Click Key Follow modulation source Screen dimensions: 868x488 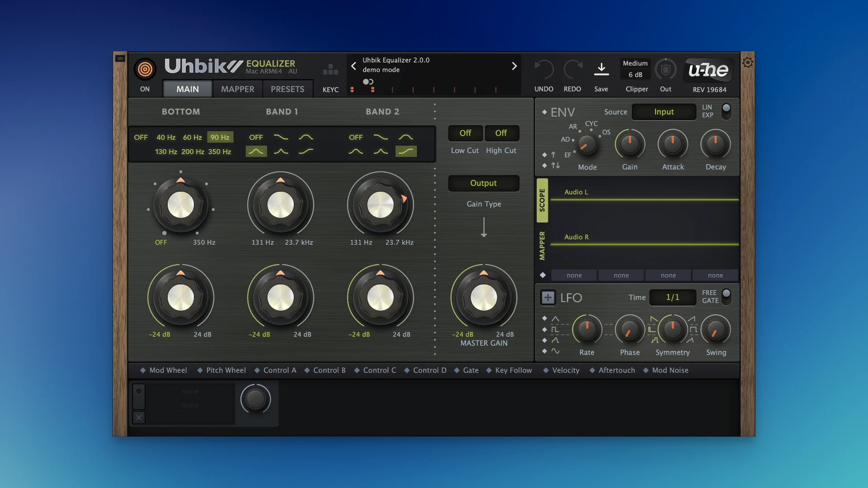[509, 370]
